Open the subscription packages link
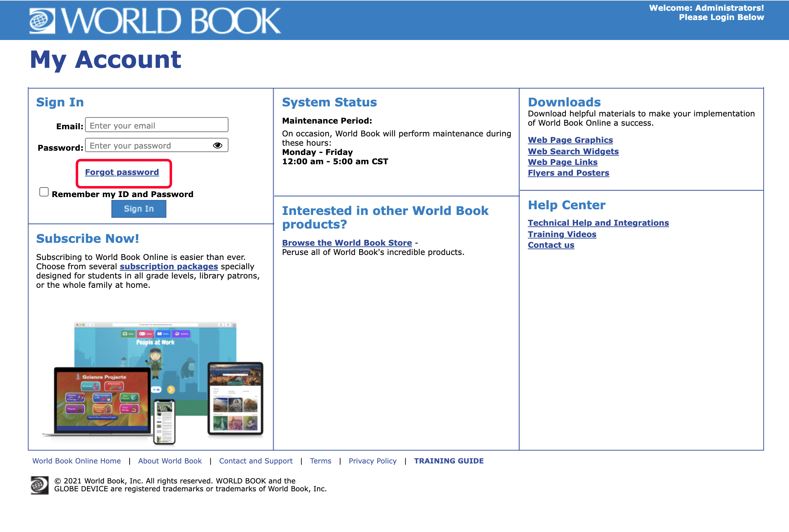The width and height of the screenshot is (789, 532). [169, 266]
